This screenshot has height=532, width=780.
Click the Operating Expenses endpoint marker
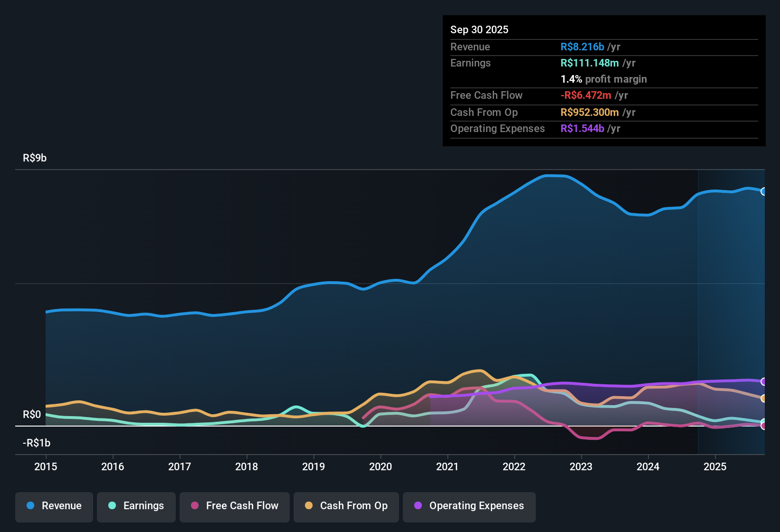pos(764,381)
